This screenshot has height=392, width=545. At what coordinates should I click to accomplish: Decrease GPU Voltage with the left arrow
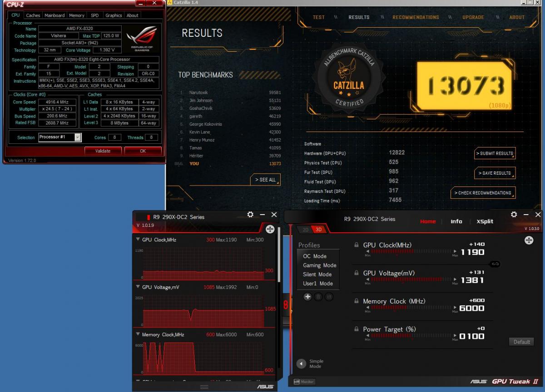pos(367,279)
